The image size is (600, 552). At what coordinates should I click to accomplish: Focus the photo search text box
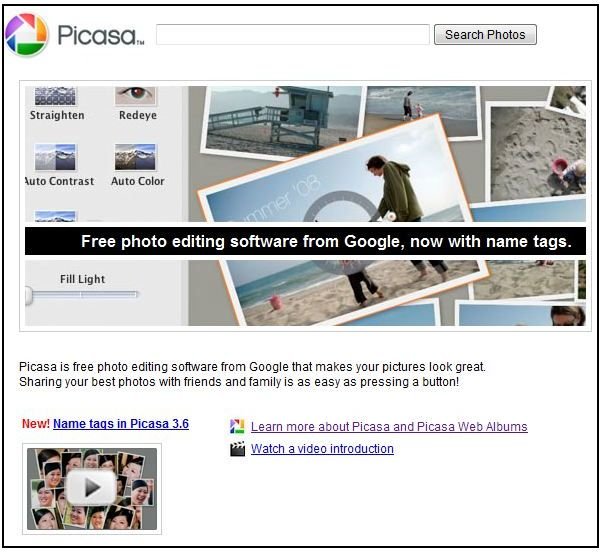(293, 35)
